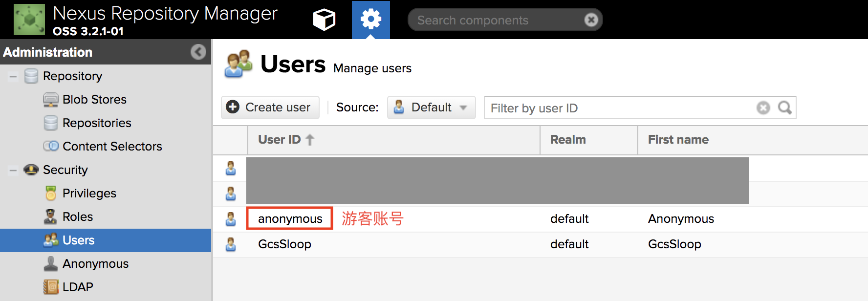Select Security in the Administration tree

click(65, 170)
